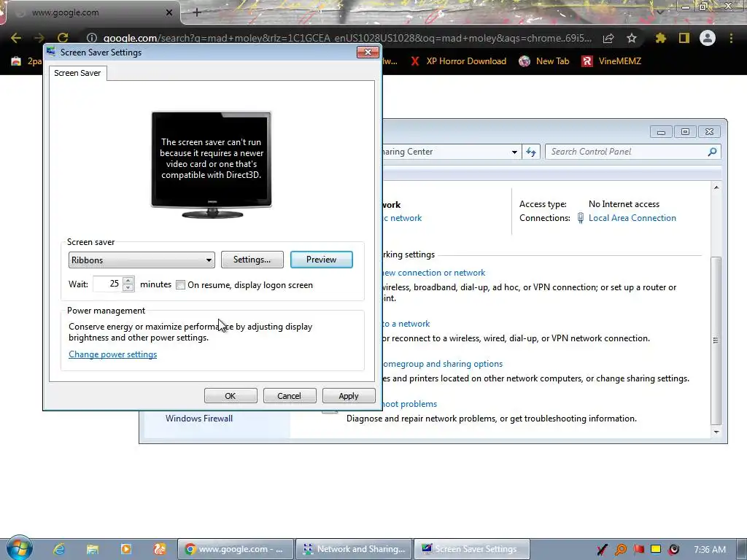Reload the page in Chrome

[x=63, y=38]
